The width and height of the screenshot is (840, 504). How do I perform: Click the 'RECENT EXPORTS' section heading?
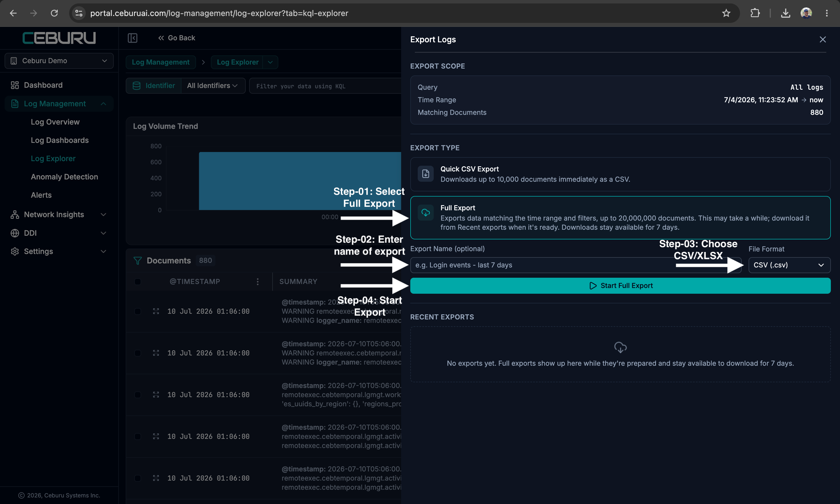(x=442, y=317)
